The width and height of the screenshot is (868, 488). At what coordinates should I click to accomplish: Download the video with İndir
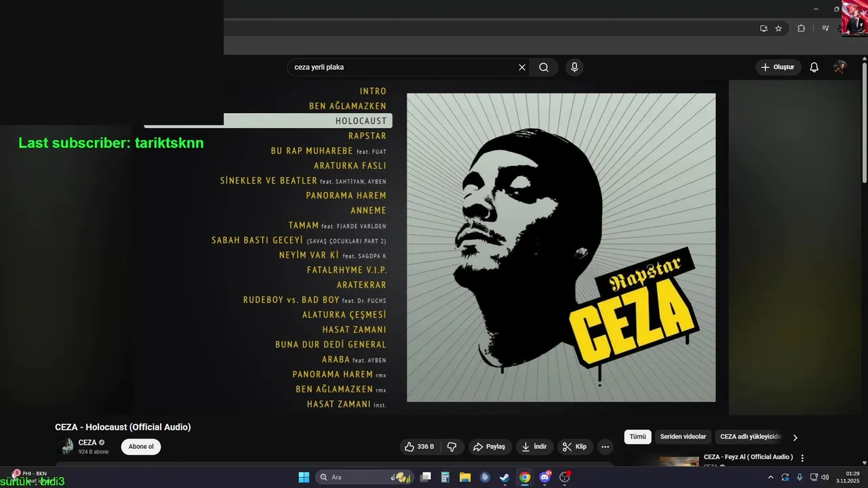[x=534, y=447]
